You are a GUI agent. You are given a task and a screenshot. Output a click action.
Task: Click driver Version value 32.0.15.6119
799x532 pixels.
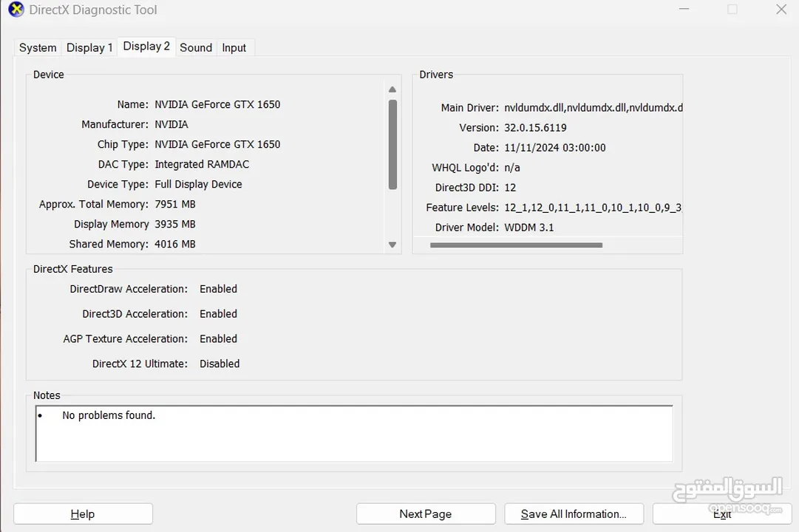[x=536, y=128]
